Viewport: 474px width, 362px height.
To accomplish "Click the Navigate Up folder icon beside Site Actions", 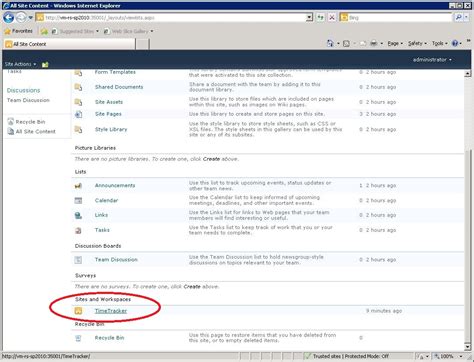I will [x=45, y=64].
